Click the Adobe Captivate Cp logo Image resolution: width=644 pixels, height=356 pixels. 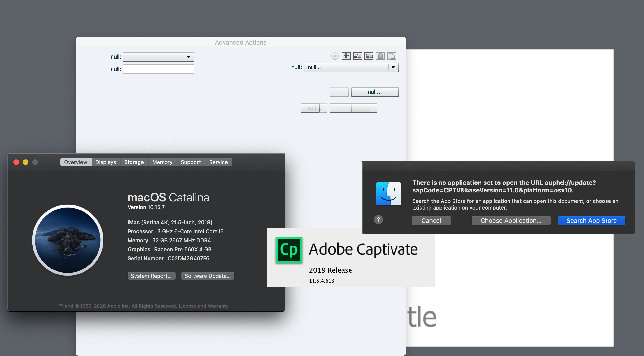point(289,250)
